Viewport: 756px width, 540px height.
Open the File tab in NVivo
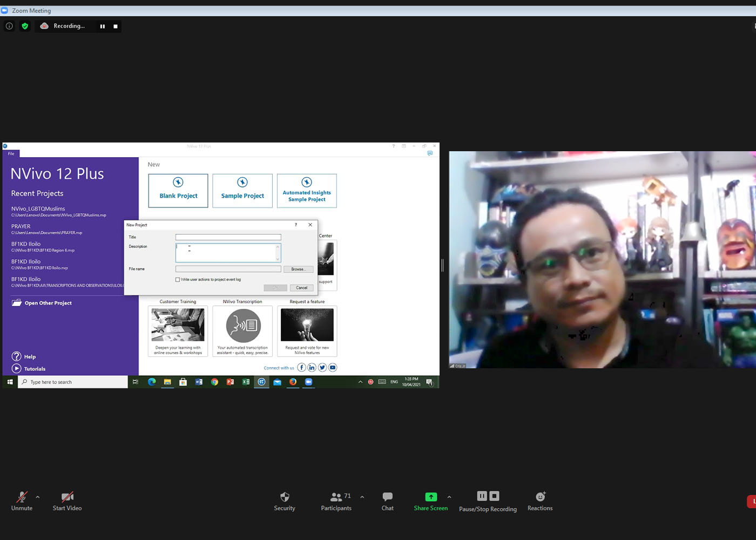(x=11, y=154)
